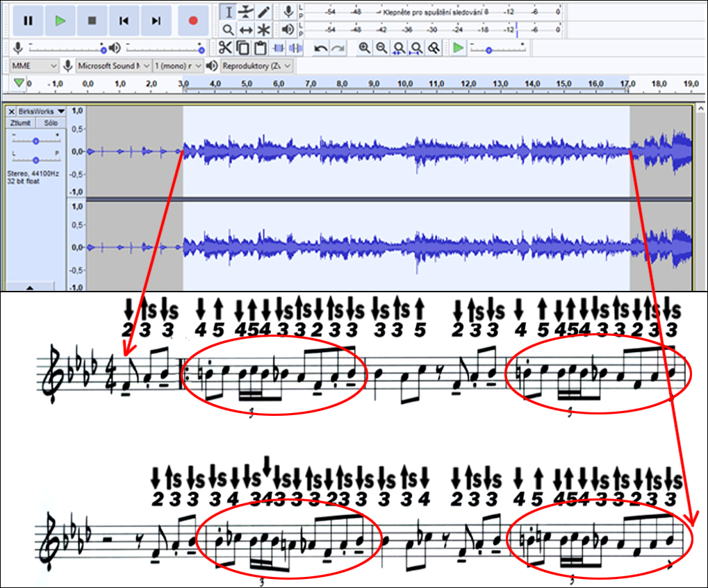Click the Redo arrow icon
The width and height of the screenshot is (708, 588).
pyautogui.click(x=338, y=48)
